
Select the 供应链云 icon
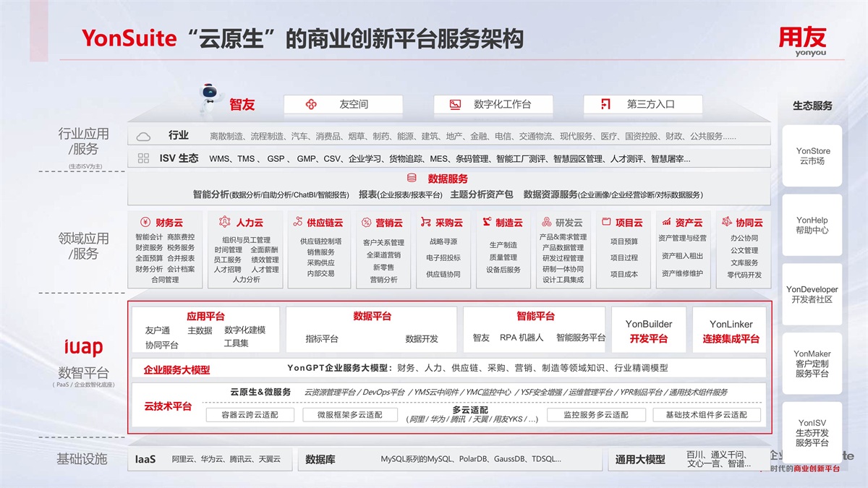pyautogui.click(x=297, y=223)
